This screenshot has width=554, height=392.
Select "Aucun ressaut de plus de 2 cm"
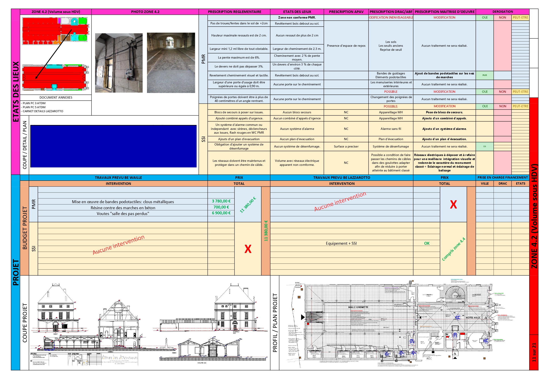coord(297,35)
